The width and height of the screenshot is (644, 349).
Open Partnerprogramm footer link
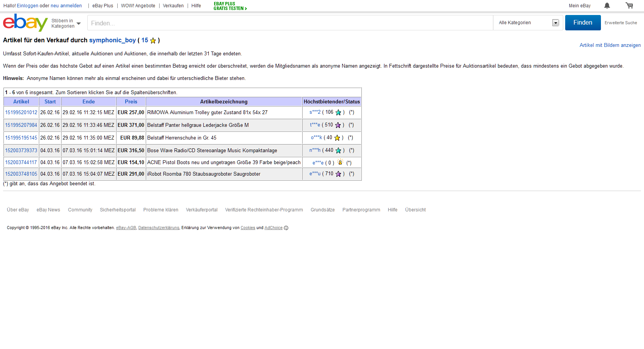[x=361, y=210]
